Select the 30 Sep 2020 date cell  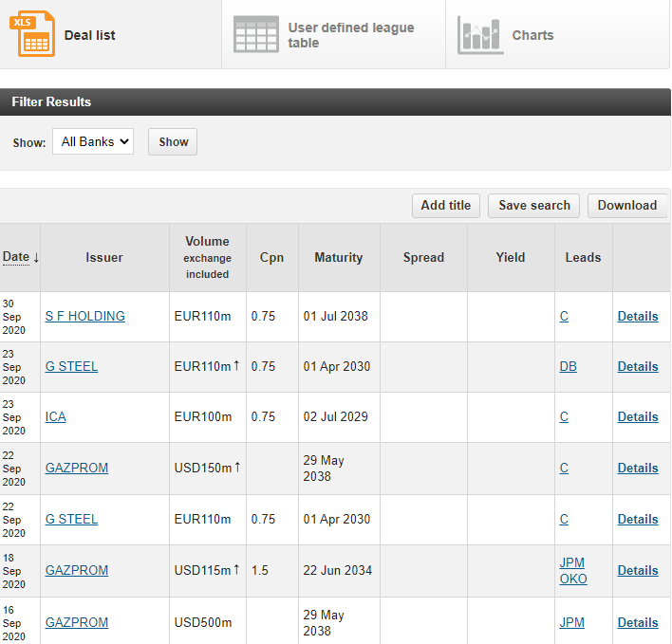[20, 317]
